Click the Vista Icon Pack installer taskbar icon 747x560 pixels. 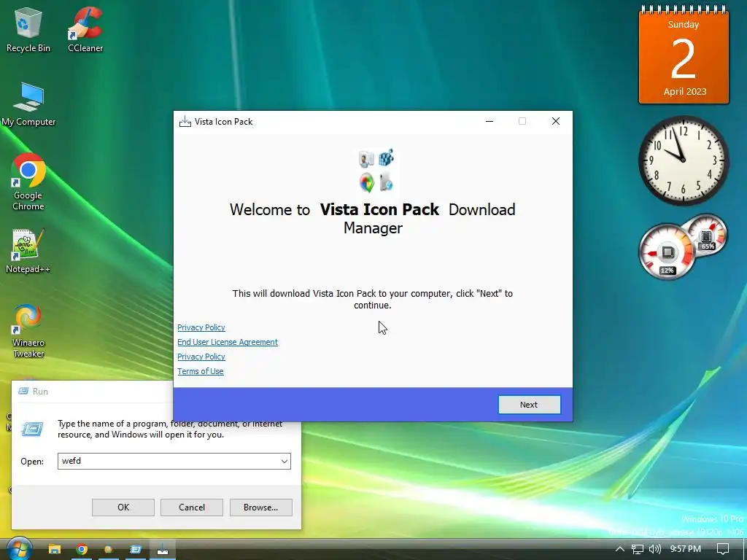tap(163, 550)
